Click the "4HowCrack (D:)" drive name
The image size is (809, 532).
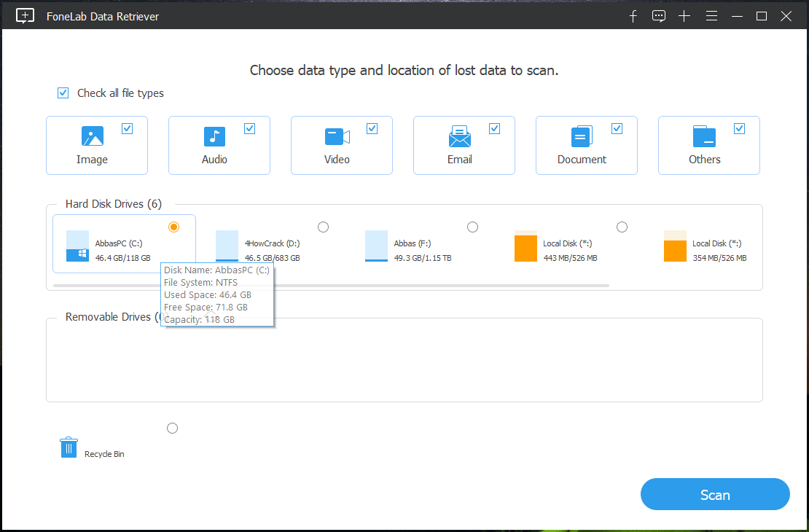273,243
